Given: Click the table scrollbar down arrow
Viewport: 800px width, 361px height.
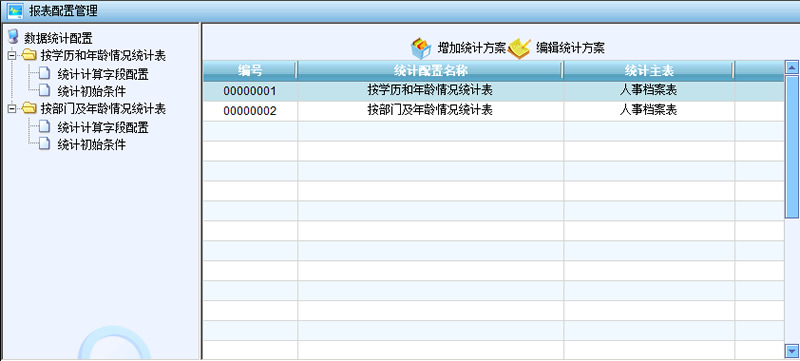Looking at the screenshot, I should tap(792, 351).
